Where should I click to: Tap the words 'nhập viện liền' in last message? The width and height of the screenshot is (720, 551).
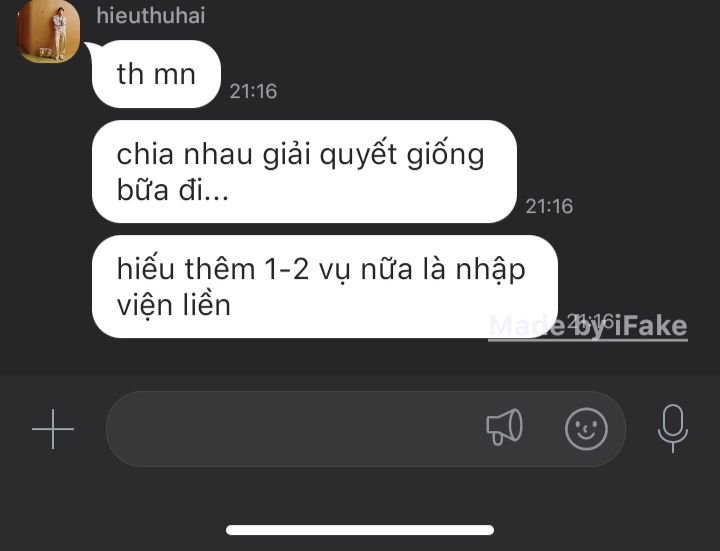click(321, 287)
